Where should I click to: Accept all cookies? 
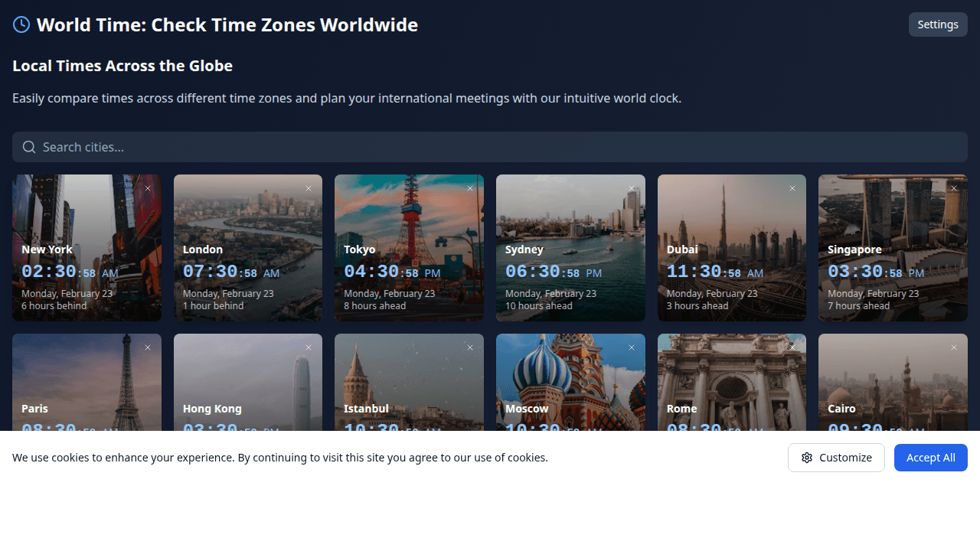coord(930,457)
